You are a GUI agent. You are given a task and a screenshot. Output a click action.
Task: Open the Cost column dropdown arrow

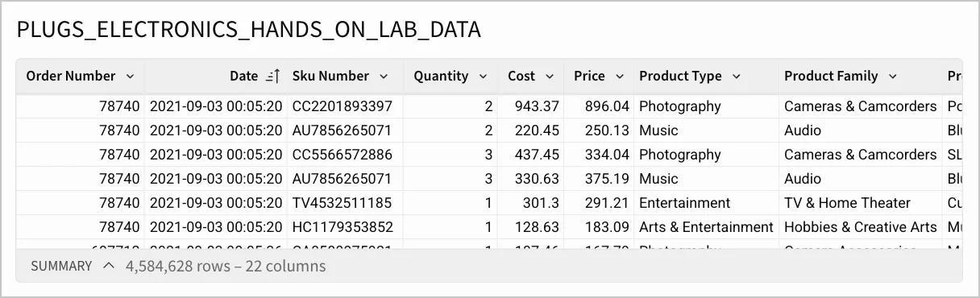pyautogui.click(x=550, y=77)
